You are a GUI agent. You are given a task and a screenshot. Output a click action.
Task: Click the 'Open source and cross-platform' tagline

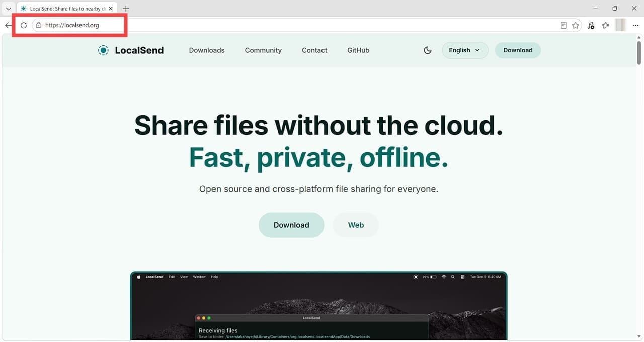click(x=319, y=189)
